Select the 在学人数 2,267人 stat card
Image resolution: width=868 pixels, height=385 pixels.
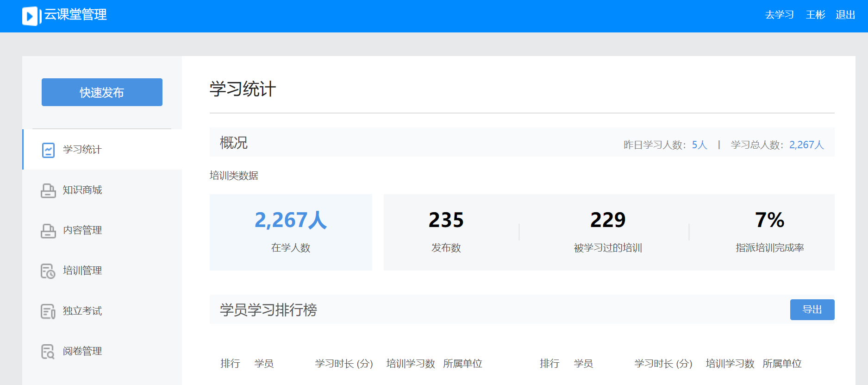(291, 232)
